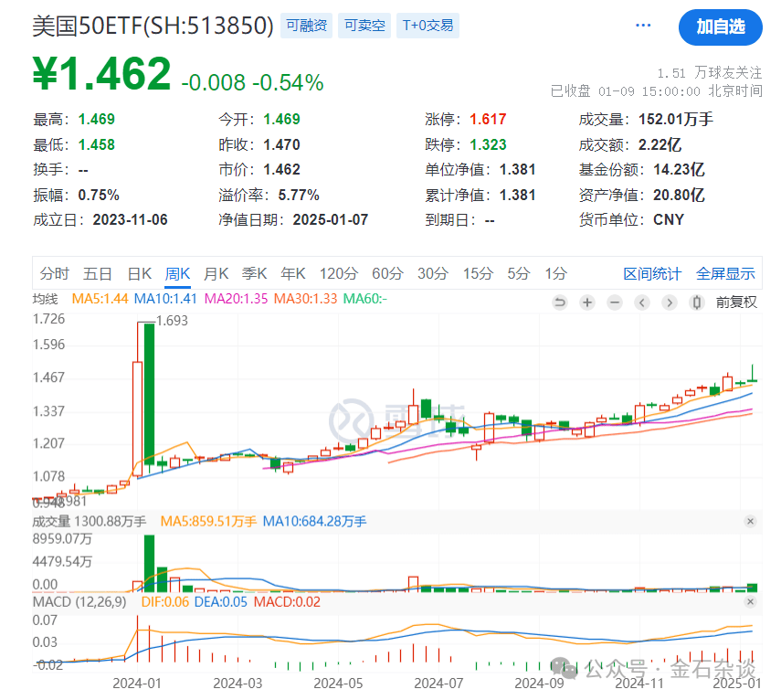The image size is (781, 700).
Task: Click the 1.693 peak price annotation
Action: click(x=172, y=321)
